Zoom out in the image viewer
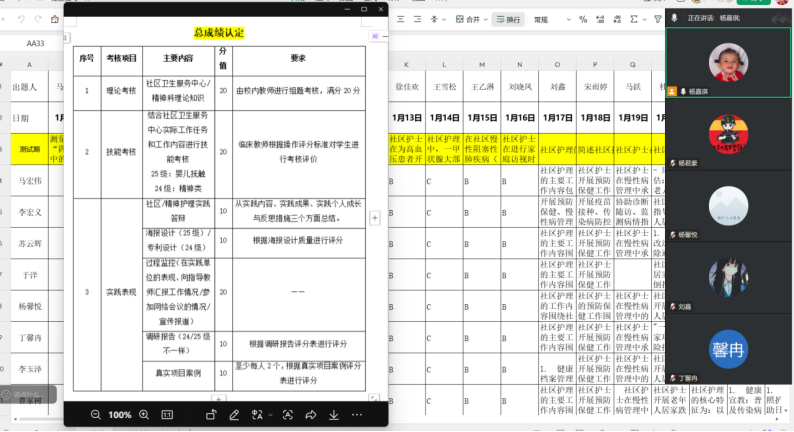Image resolution: width=794 pixels, height=432 pixels. (x=95, y=414)
